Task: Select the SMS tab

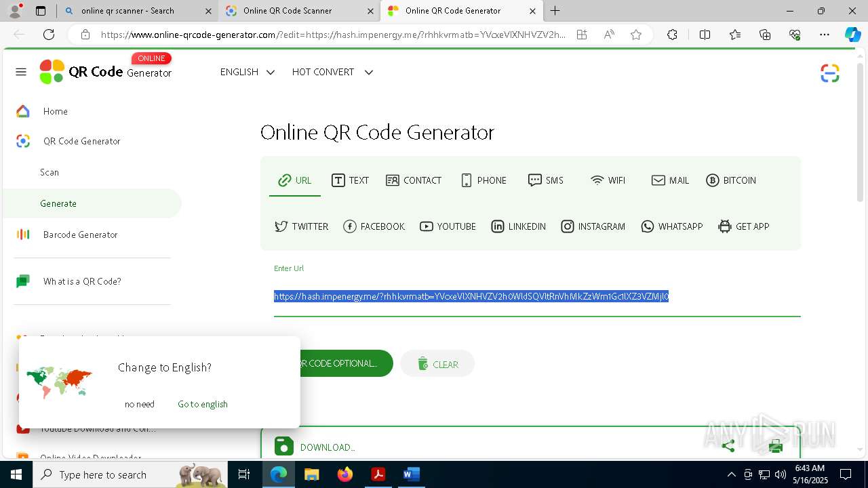Action: tap(546, 180)
